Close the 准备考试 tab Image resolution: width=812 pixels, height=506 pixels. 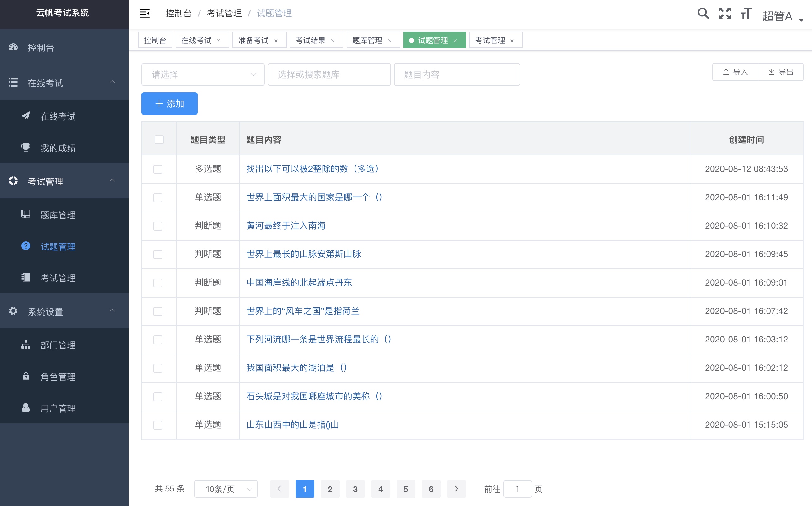click(276, 40)
